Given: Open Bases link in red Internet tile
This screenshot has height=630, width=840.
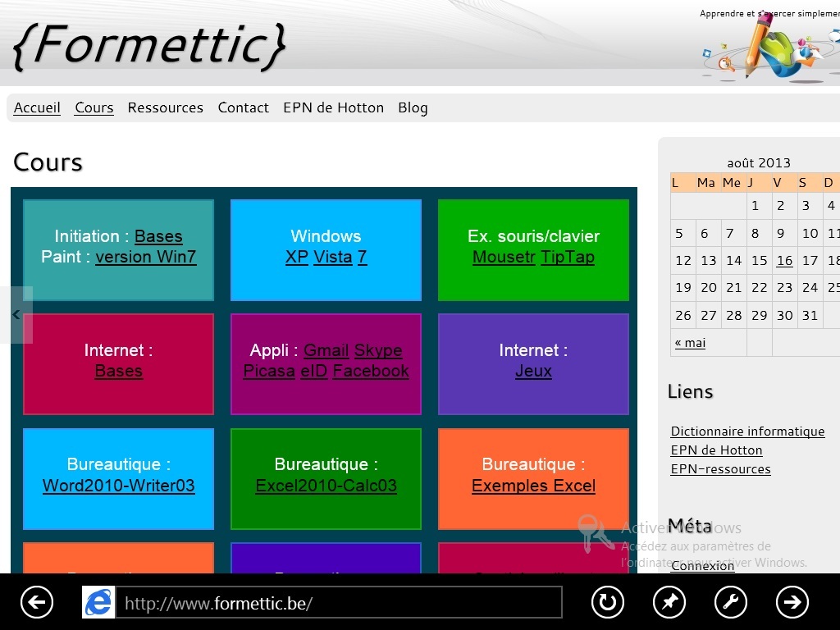Looking at the screenshot, I should [x=118, y=372].
